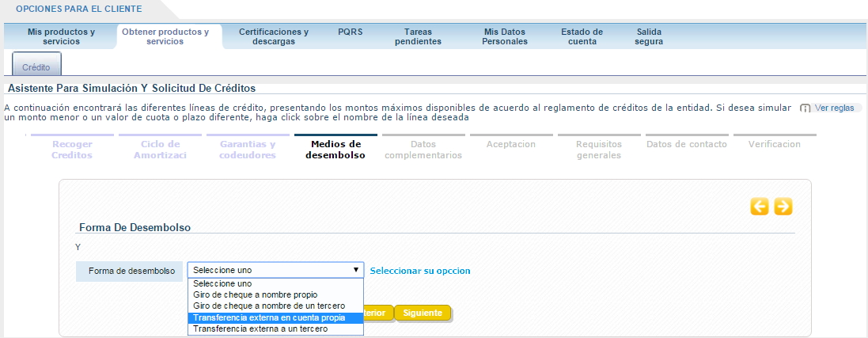
Task: Open the Forma de desembolso dropdown
Action: [x=275, y=270]
